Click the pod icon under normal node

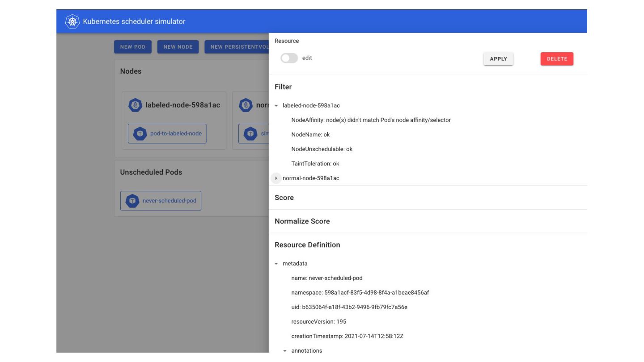click(250, 134)
